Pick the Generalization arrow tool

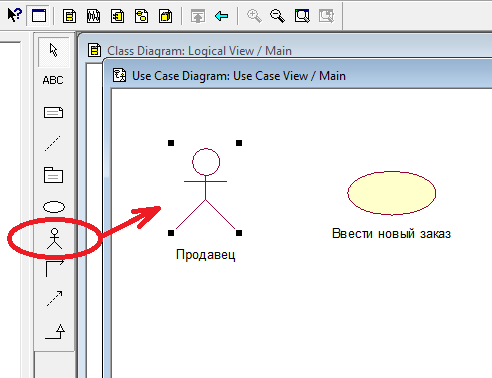(55, 331)
